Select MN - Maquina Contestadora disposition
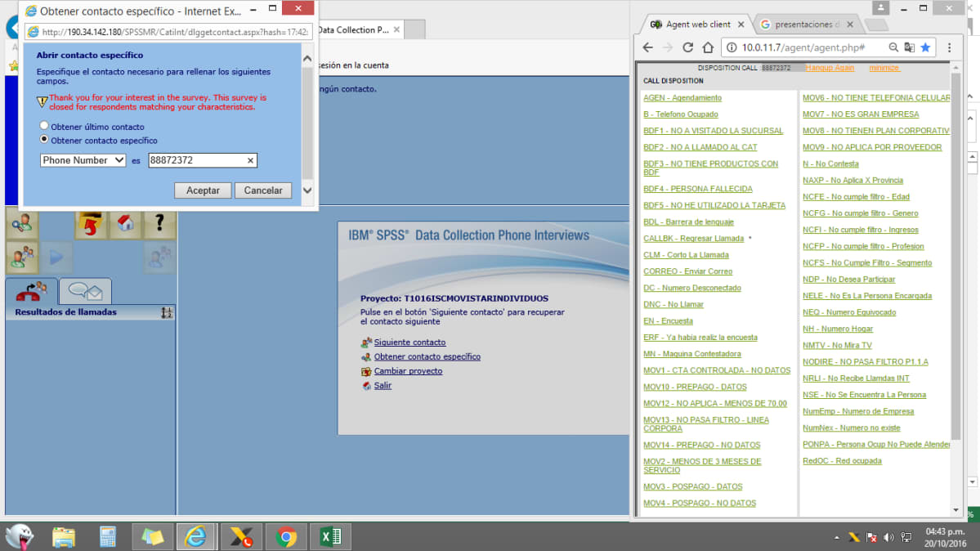Viewport: 980px width, 551px height. click(691, 354)
